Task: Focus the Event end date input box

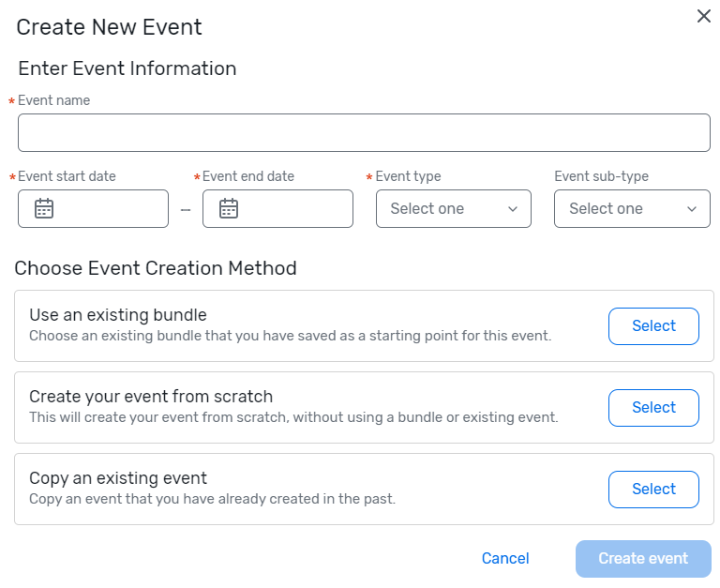Action: point(294,208)
